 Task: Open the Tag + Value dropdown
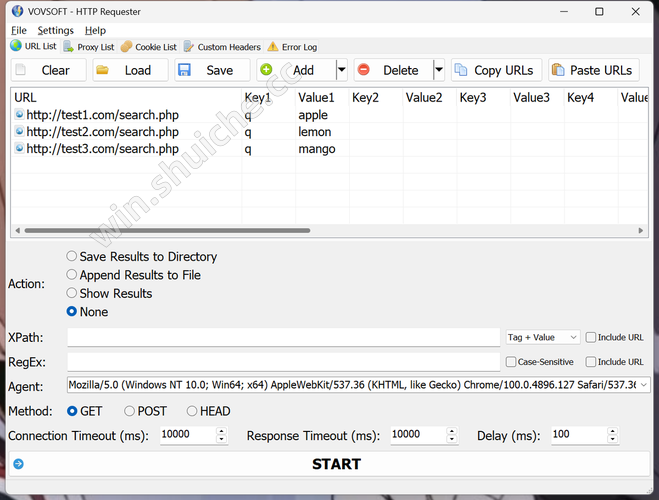coord(543,337)
